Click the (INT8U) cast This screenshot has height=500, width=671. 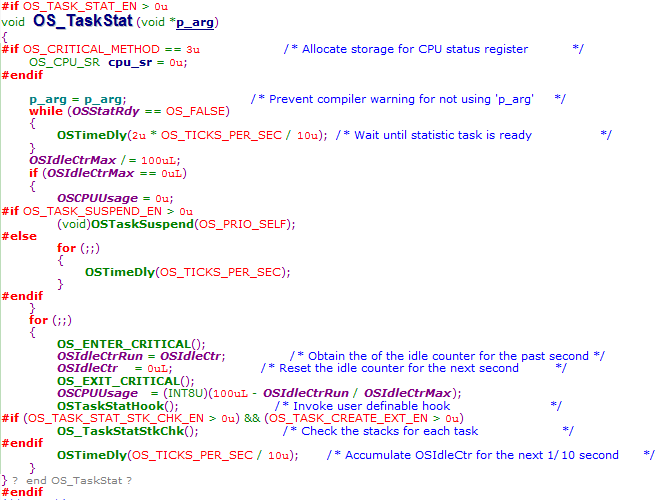tap(186, 393)
